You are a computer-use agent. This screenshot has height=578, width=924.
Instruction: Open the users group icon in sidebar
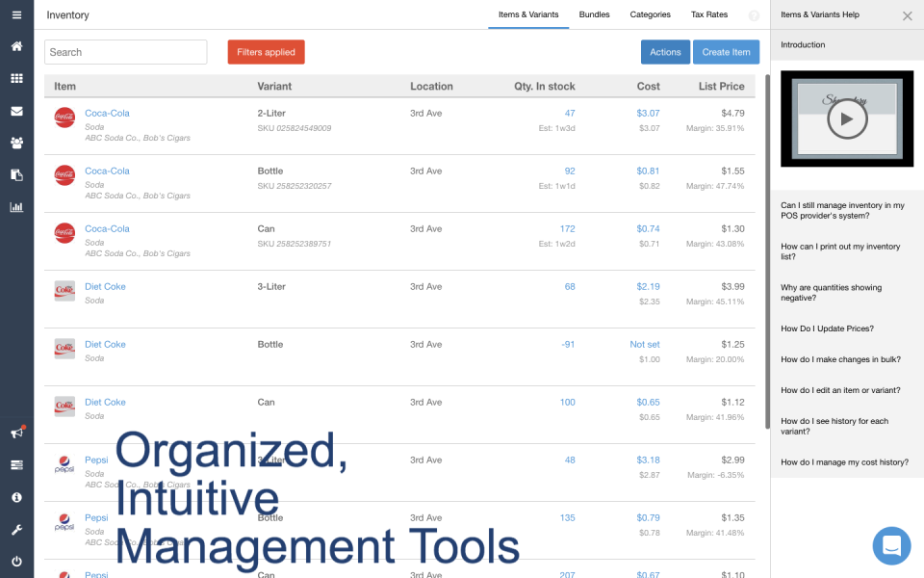[x=16, y=143]
